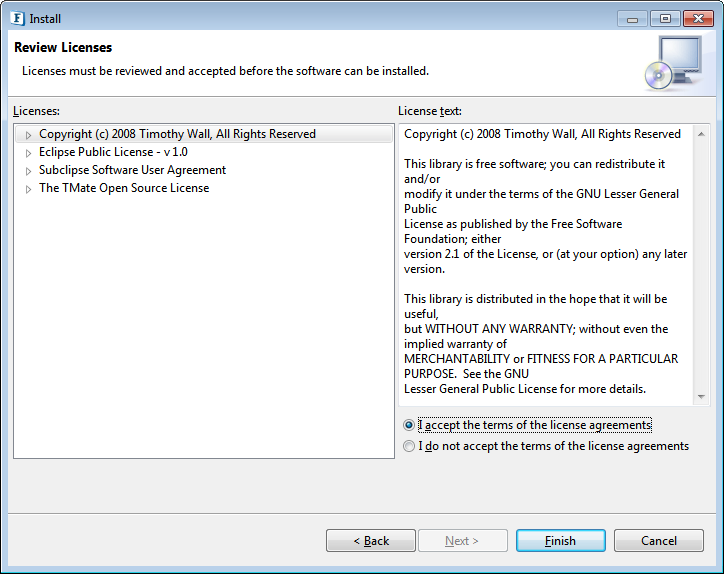Select accept the terms of the license agreements
Viewport: 724px width, 574px height.
409,425
